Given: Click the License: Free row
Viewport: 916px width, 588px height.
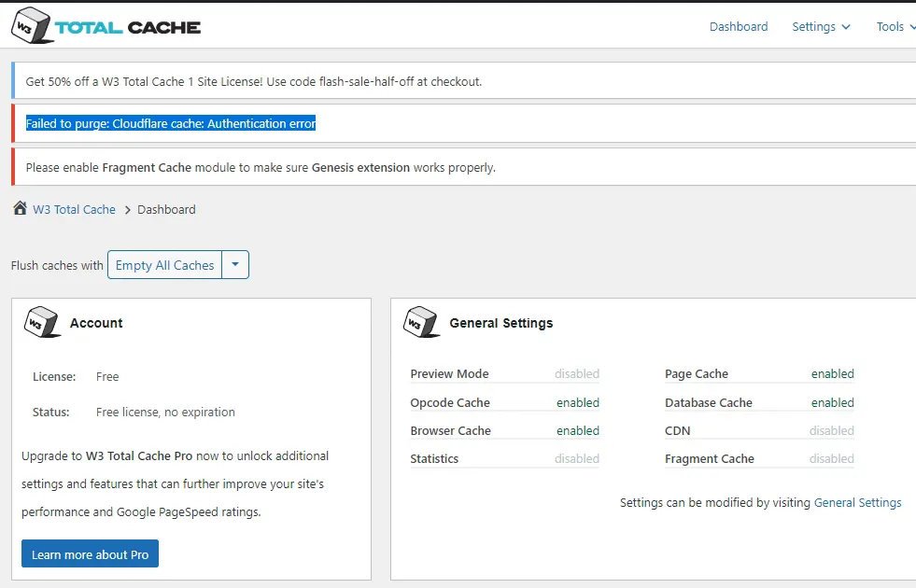Looking at the screenshot, I should (x=76, y=377).
